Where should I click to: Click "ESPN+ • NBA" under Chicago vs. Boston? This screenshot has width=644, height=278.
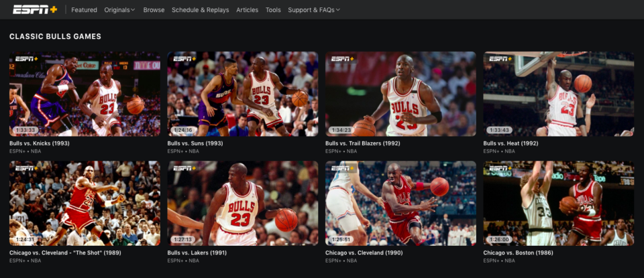pyautogui.click(x=498, y=261)
